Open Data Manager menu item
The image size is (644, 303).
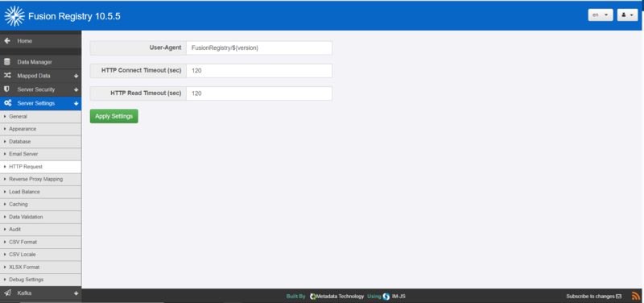point(41,62)
